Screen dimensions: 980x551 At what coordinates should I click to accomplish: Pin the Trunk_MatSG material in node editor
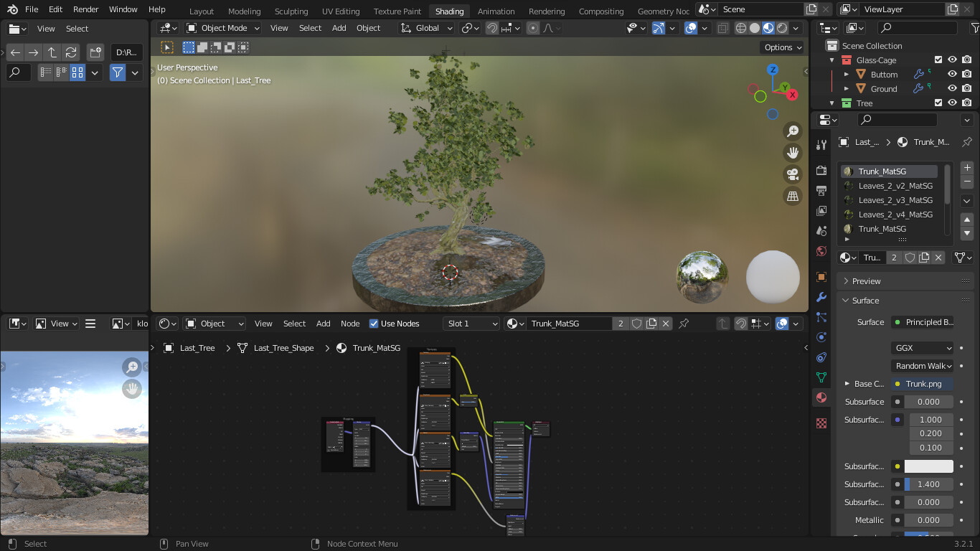[684, 324]
